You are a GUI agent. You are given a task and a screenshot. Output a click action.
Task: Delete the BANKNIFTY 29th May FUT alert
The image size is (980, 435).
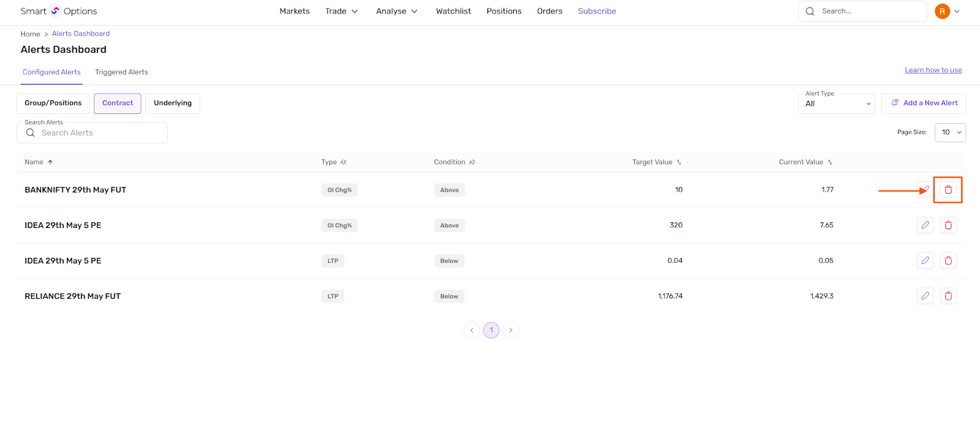948,190
